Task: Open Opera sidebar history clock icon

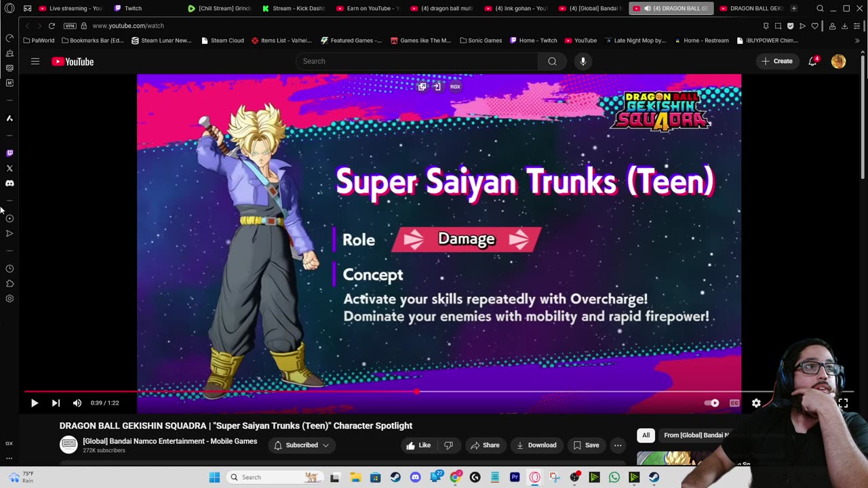Action: 9,268
